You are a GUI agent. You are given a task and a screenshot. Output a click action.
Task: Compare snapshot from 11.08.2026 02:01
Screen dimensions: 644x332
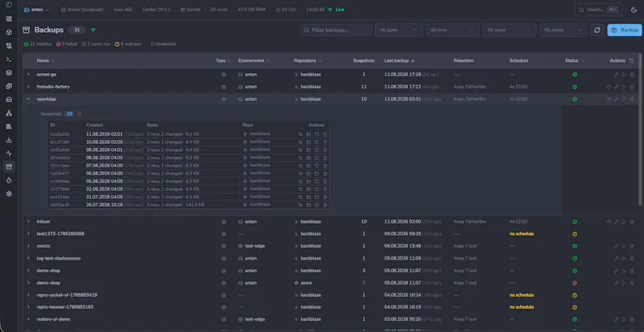pyautogui.click(x=300, y=134)
